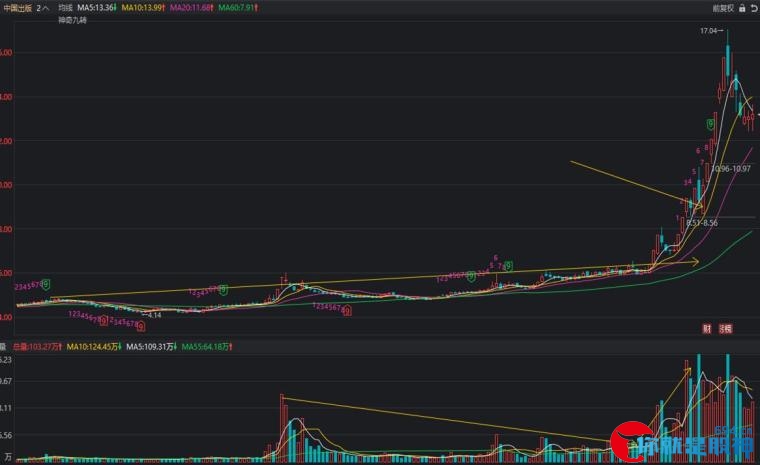Click the 总量 103.27万 volume label

point(37,347)
